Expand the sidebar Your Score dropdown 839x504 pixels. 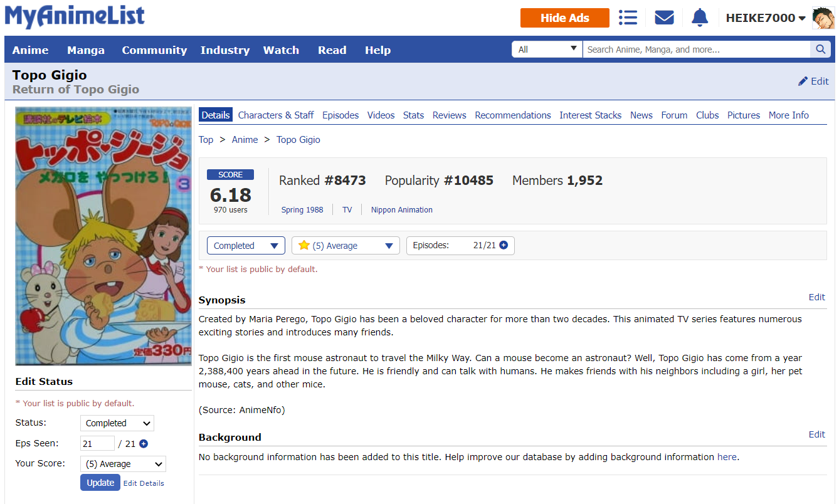(123, 464)
